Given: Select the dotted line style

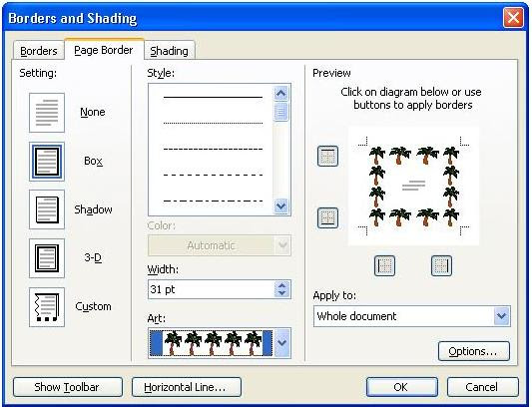Looking at the screenshot, I should point(213,123).
